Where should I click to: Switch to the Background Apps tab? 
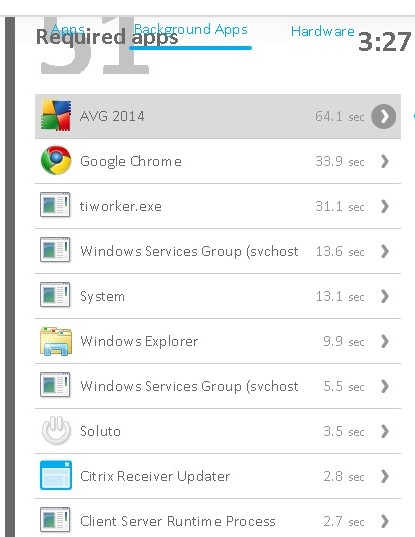(190, 30)
